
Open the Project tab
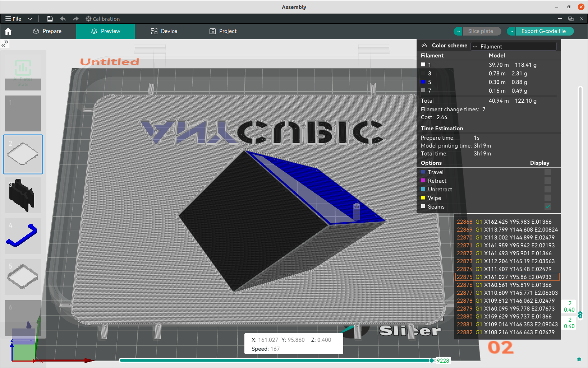tap(223, 31)
